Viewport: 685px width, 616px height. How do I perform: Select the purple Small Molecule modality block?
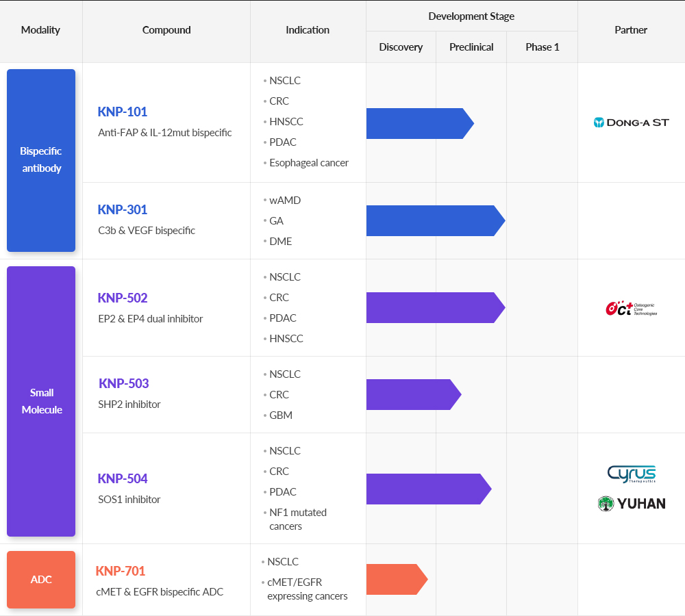(41, 401)
